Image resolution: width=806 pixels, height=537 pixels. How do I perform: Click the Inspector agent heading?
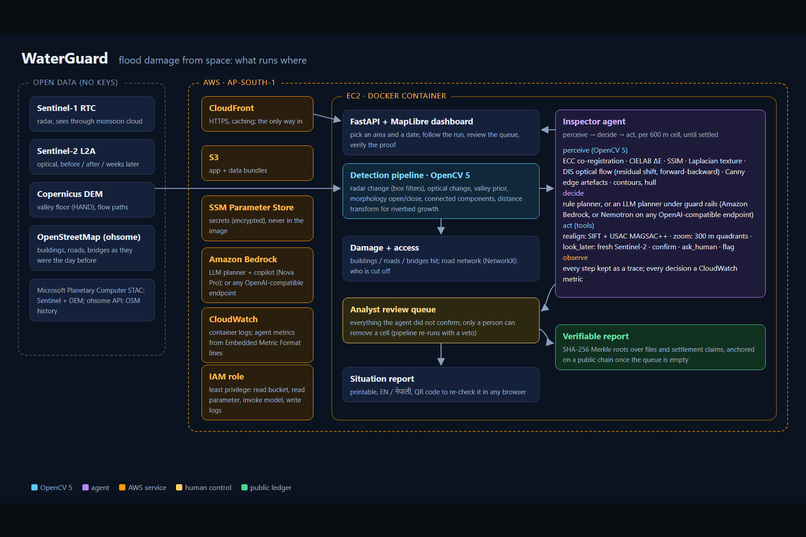(594, 122)
